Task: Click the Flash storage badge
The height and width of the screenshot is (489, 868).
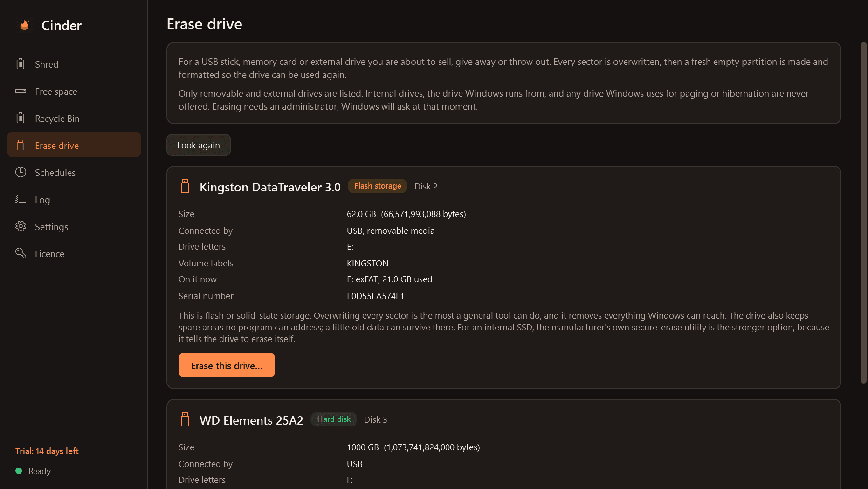Action: pos(378,186)
